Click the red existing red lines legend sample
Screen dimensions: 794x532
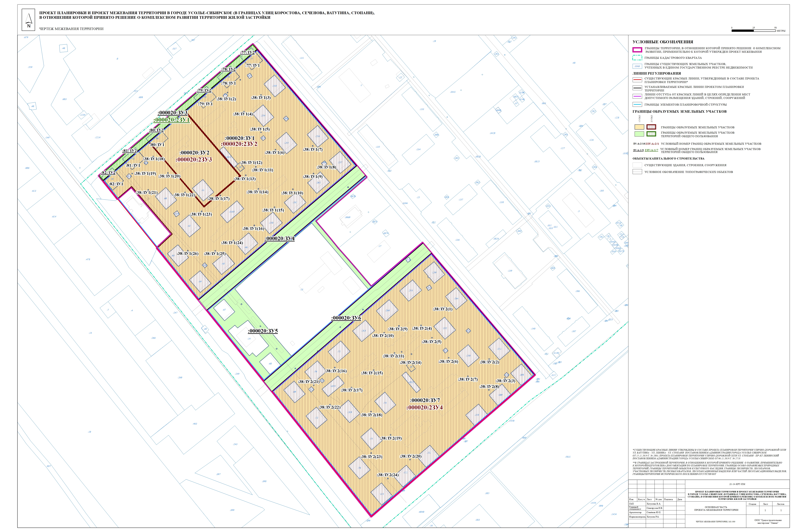click(637, 80)
